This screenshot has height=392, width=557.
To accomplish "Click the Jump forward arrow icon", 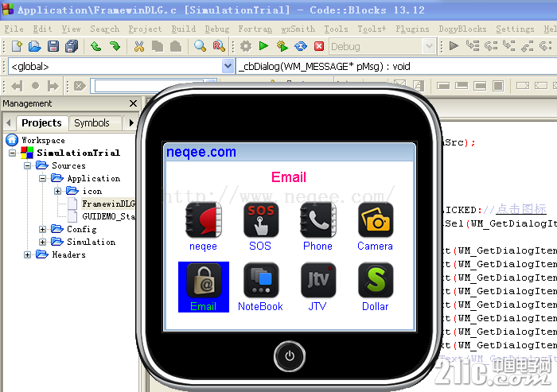I will [53, 86].
